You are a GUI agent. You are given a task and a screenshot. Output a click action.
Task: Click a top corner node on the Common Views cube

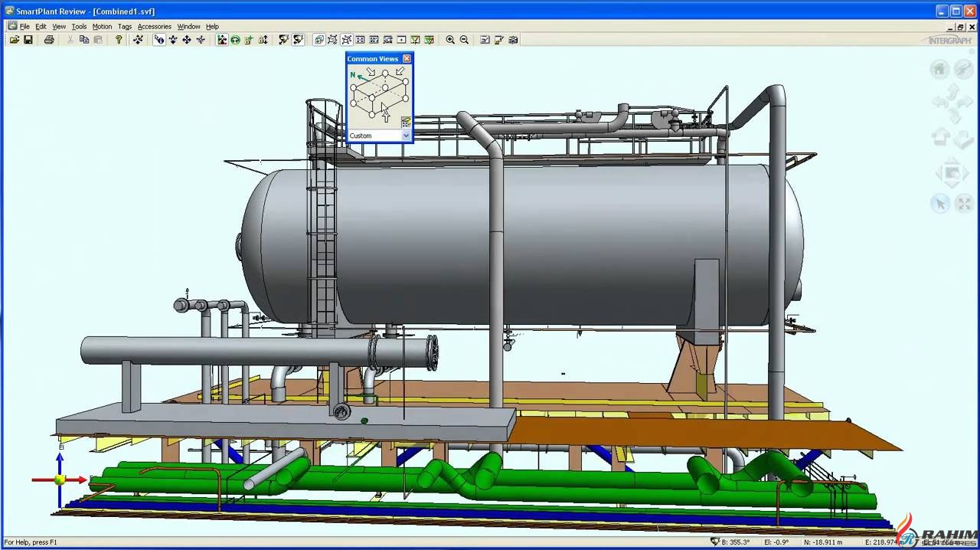pos(385,72)
